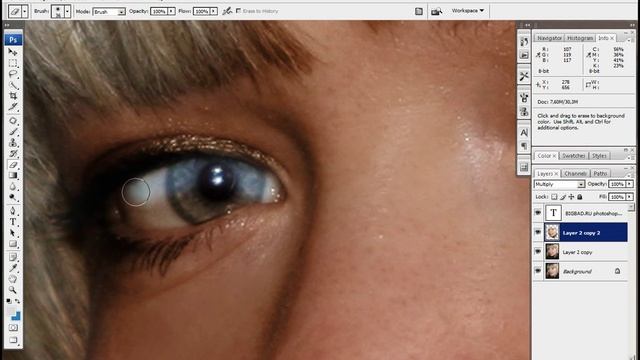The image size is (640, 360).
Task: Select the Type tool in the toolbox
Action: (13, 222)
